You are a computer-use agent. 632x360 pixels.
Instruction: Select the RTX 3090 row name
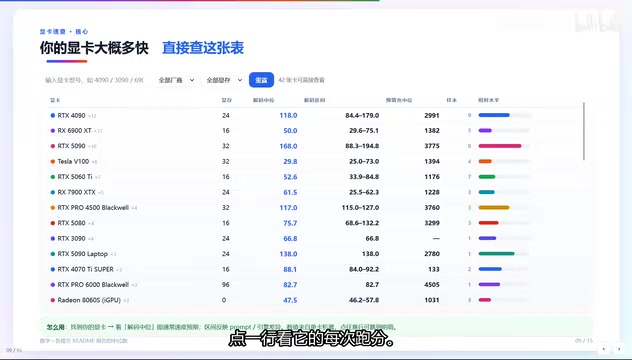point(71,238)
